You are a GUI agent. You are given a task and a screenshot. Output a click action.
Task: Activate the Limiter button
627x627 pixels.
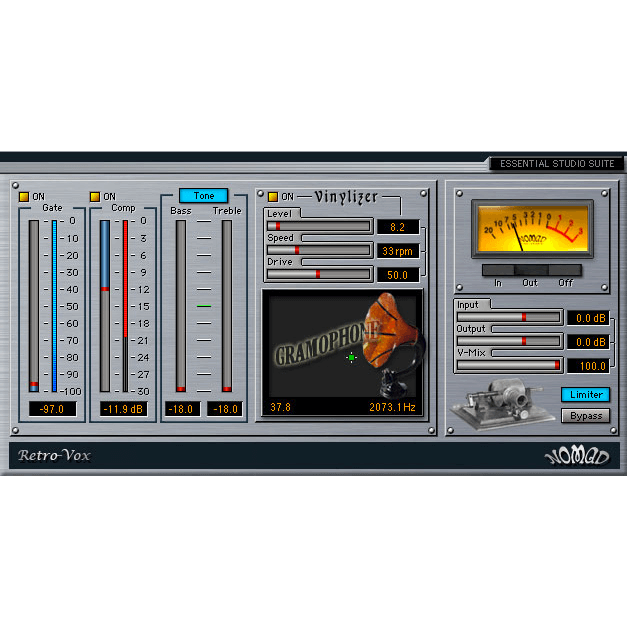pyautogui.click(x=584, y=395)
